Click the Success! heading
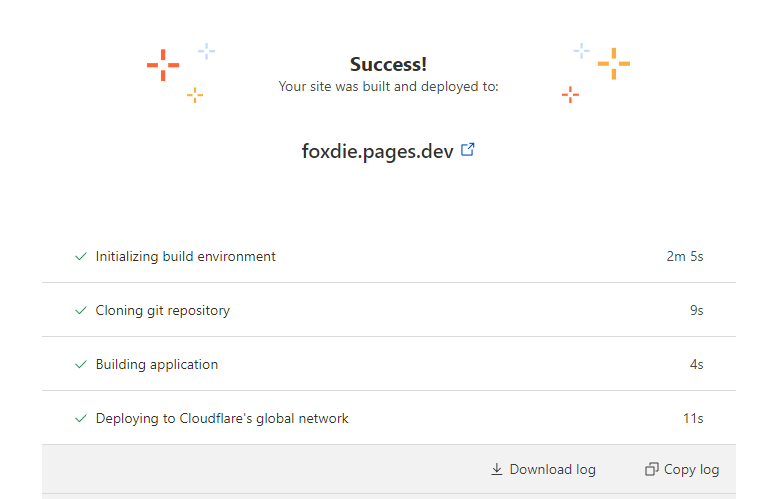Viewport: 775px width, 499px height. 388,65
